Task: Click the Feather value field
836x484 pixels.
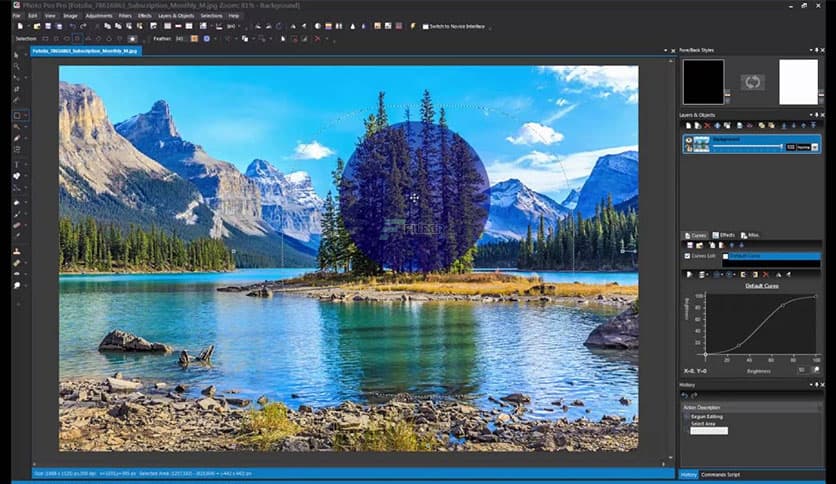Action: click(x=180, y=38)
